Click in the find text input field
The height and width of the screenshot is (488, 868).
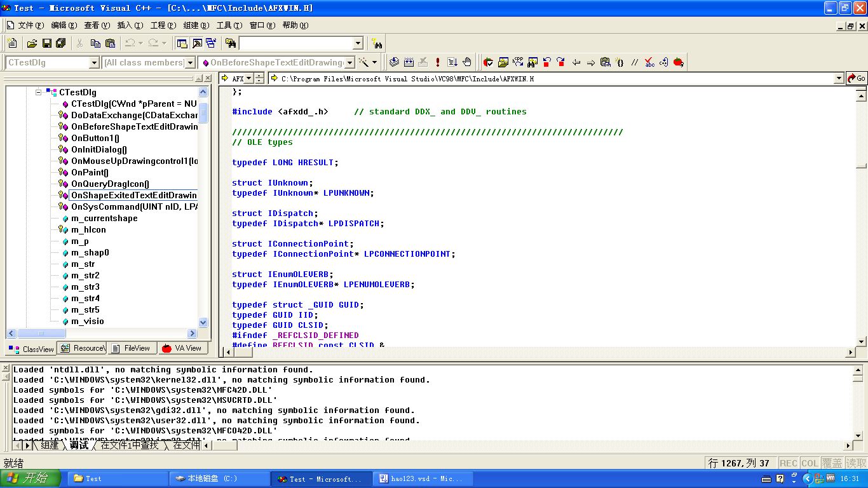(295, 43)
